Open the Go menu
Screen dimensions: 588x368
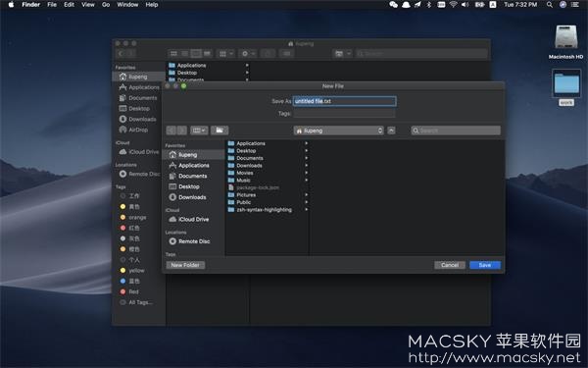(x=106, y=5)
